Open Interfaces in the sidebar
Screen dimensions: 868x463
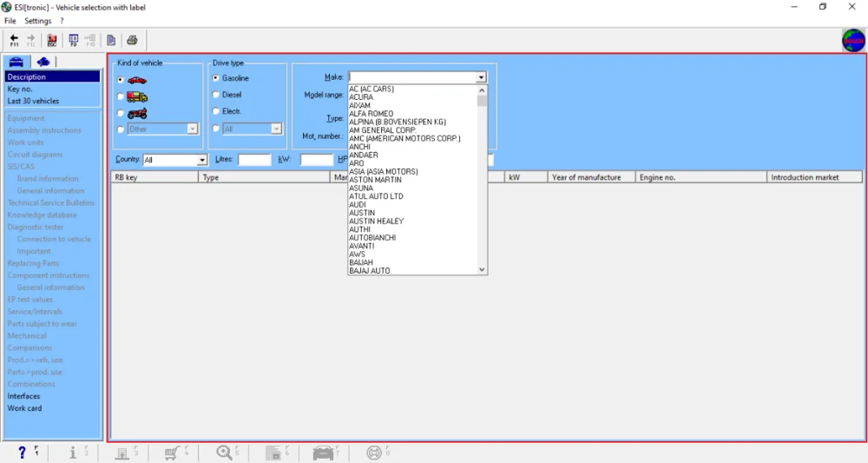(x=23, y=396)
